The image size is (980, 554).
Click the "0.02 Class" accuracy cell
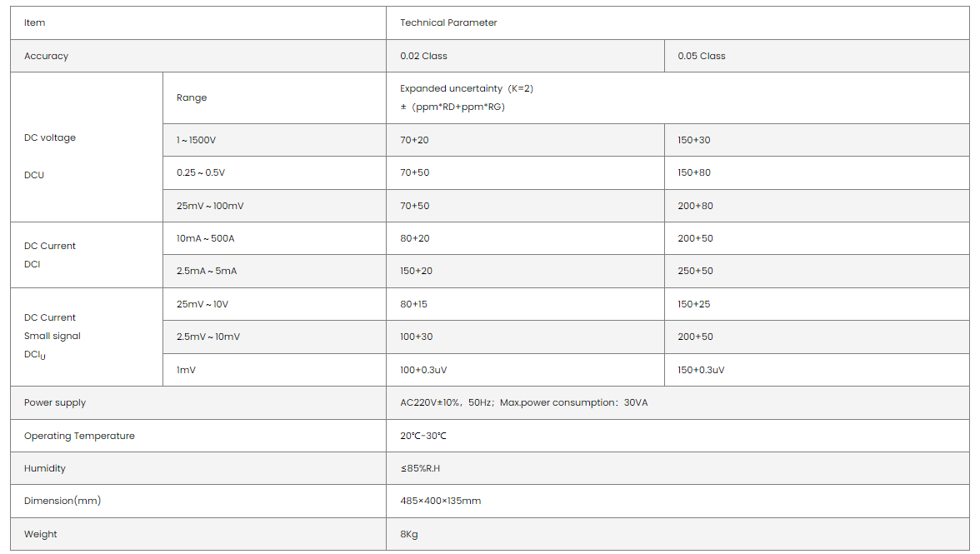point(423,56)
